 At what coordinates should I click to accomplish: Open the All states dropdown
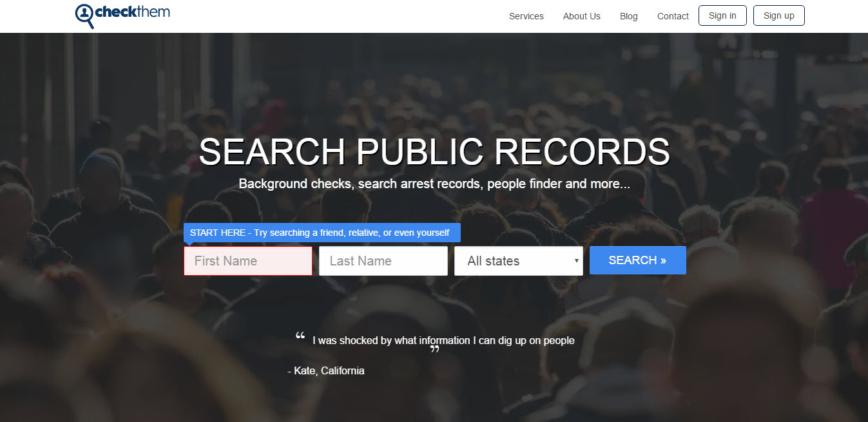click(x=519, y=261)
